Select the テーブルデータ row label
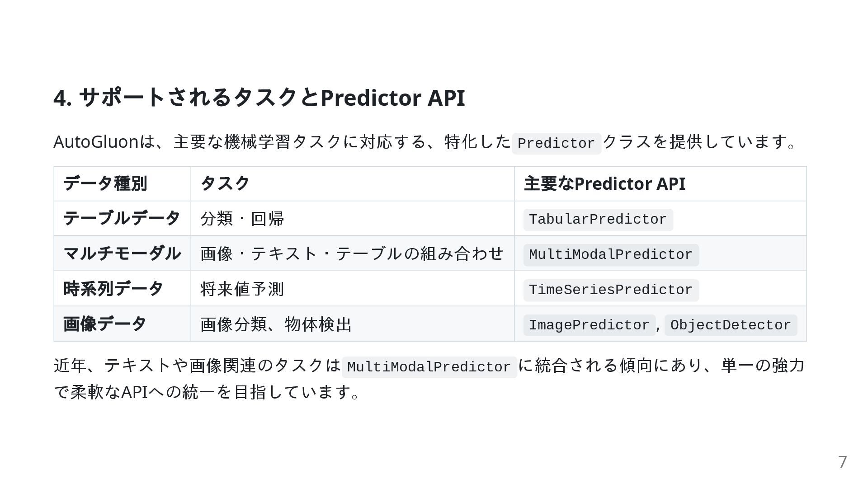Screen dimensions: 868x488 (x=122, y=218)
